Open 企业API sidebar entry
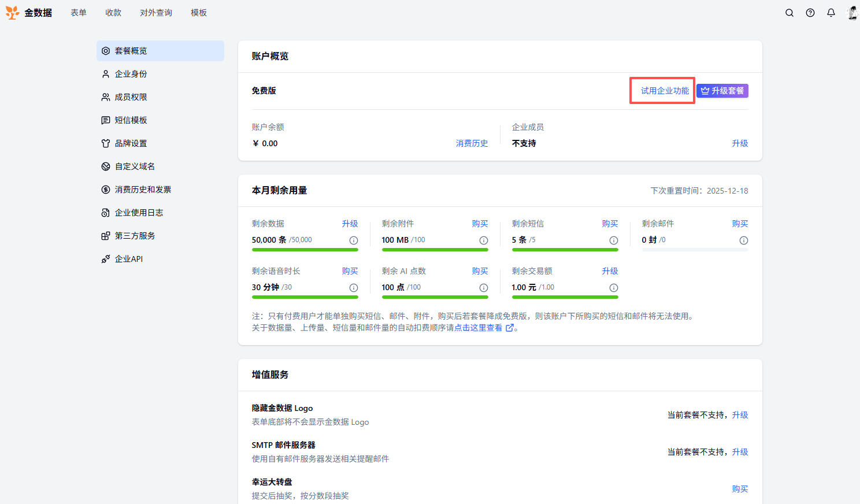 coord(128,259)
